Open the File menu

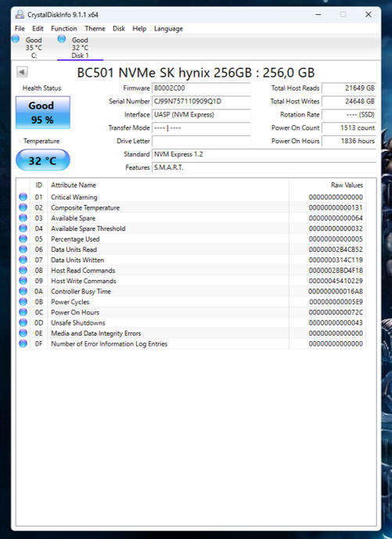(x=20, y=28)
